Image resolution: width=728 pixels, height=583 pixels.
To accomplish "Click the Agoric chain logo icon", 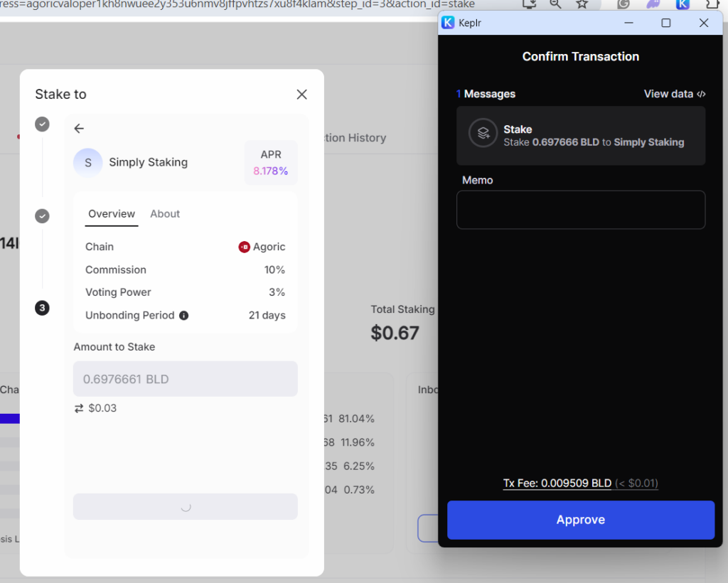I will [x=244, y=247].
